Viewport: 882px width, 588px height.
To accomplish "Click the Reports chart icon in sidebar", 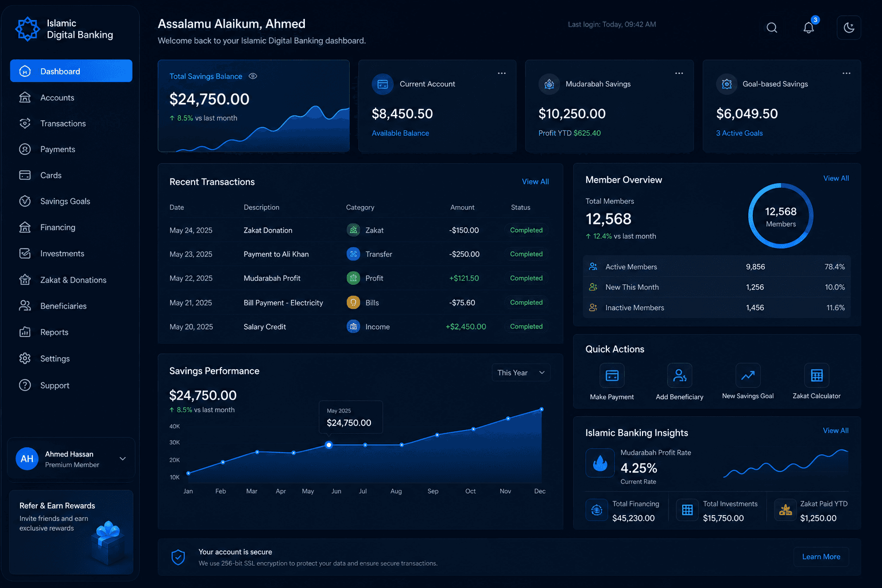I will coord(25,332).
